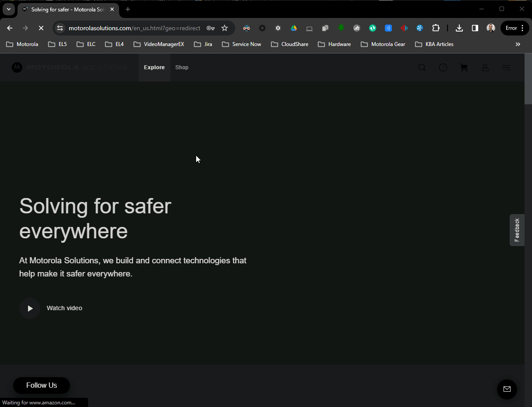Select the Shop tab on the site

click(x=182, y=67)
